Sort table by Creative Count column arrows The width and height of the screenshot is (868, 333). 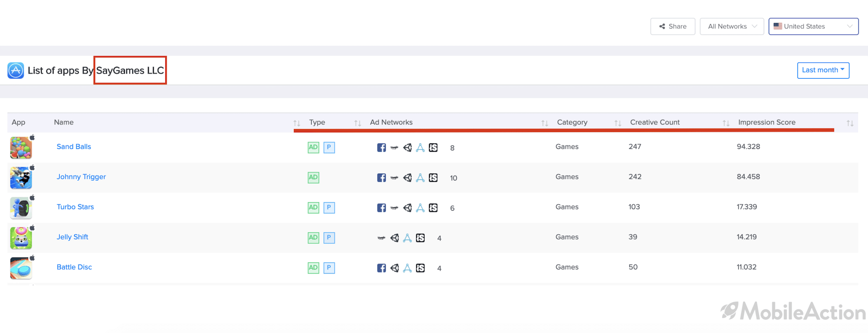coord(726,123)
